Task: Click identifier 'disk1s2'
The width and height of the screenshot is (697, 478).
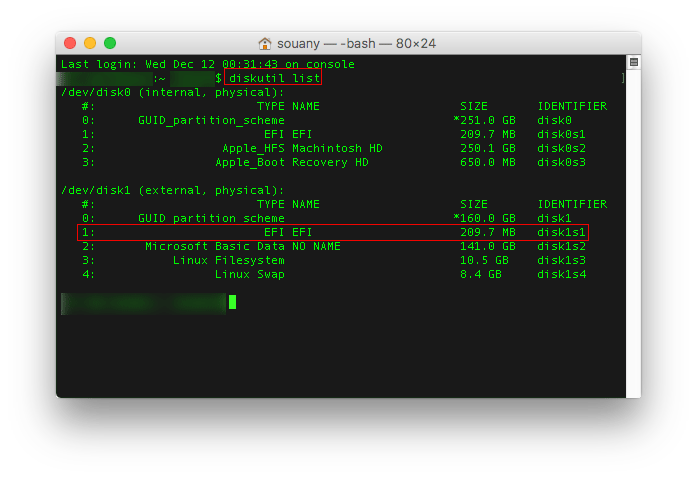Action: (561, 246)
